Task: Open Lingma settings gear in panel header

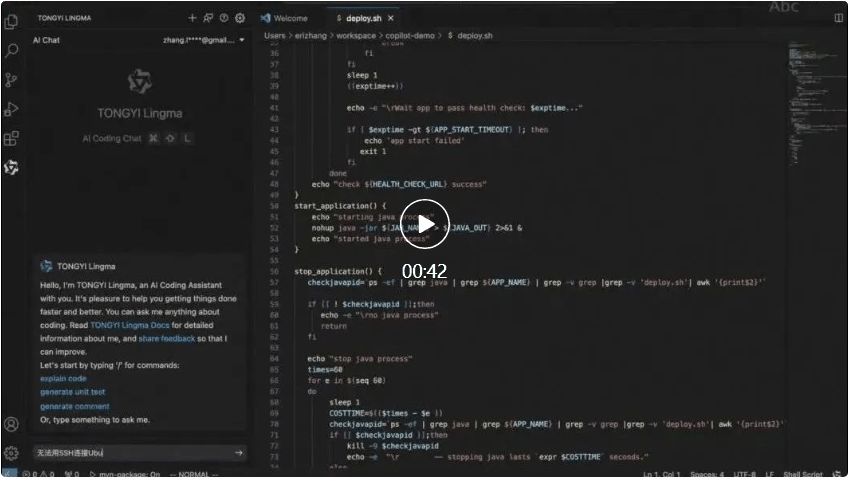Action: click(240, 18)
